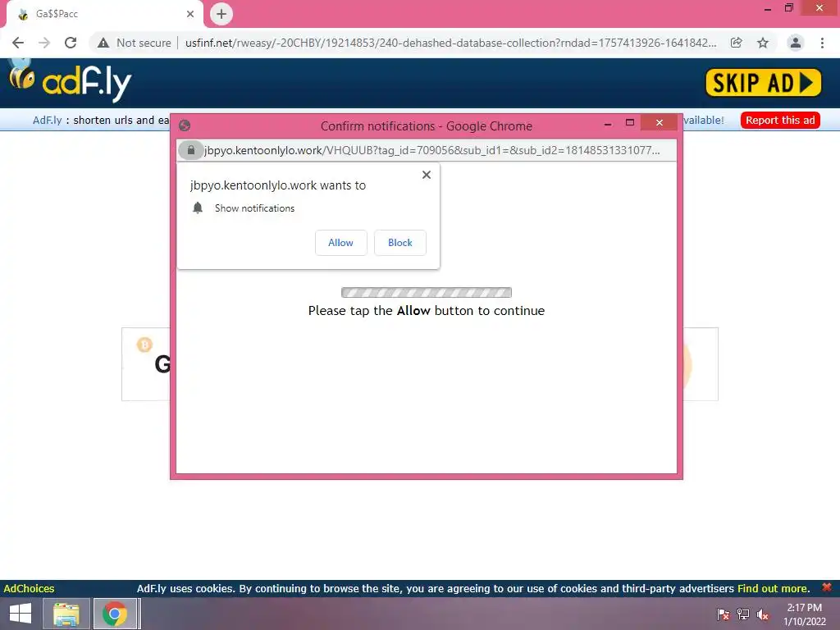Image resolution: width=840 pixels, height=630 pixels.
Task: Click the bell icon beside Show notifications
Action: 198,208
